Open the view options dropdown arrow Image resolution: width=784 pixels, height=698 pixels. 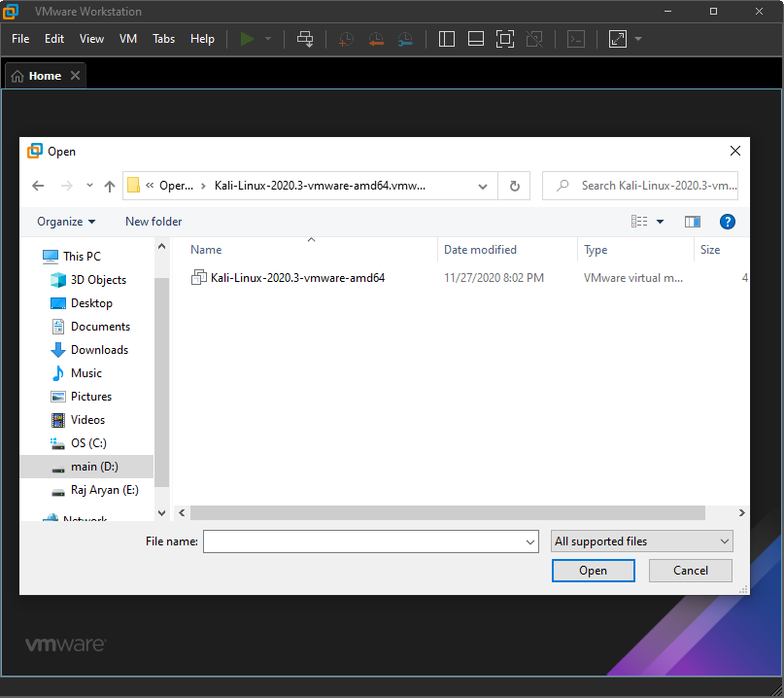(x=660, y=222)
